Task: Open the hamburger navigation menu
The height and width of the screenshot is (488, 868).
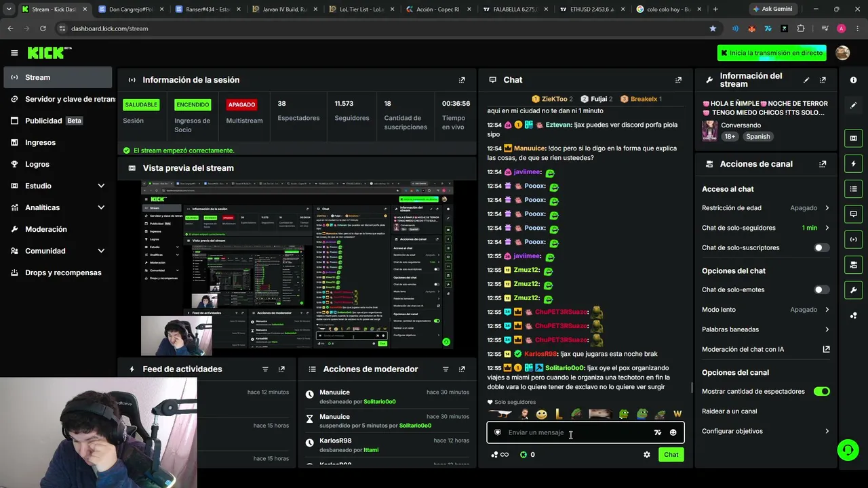Action: [14, 53]
